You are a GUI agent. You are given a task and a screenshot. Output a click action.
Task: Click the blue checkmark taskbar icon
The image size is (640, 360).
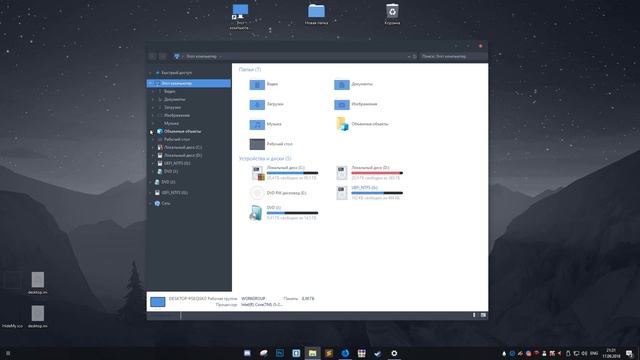[378, 353]
